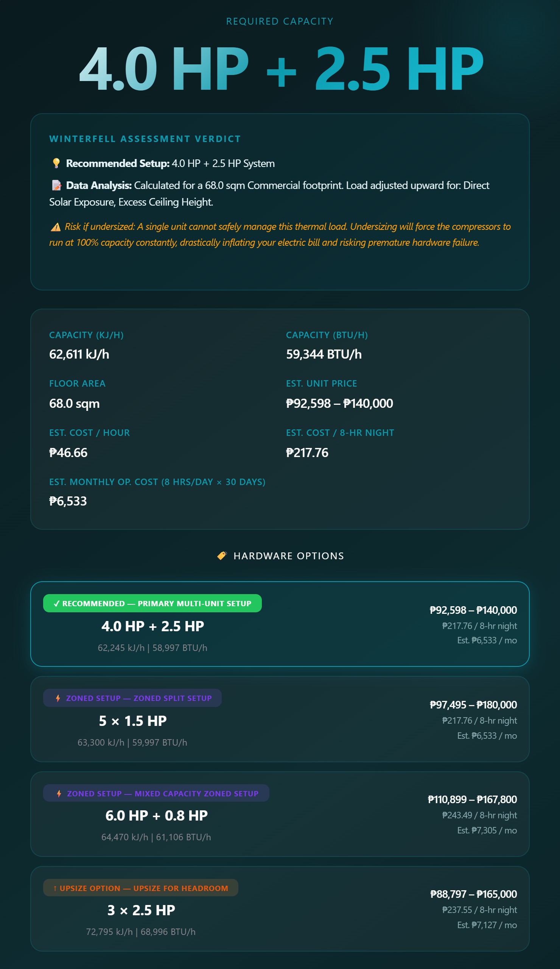Collapse the capacity statistics panel

pos(280,423)
